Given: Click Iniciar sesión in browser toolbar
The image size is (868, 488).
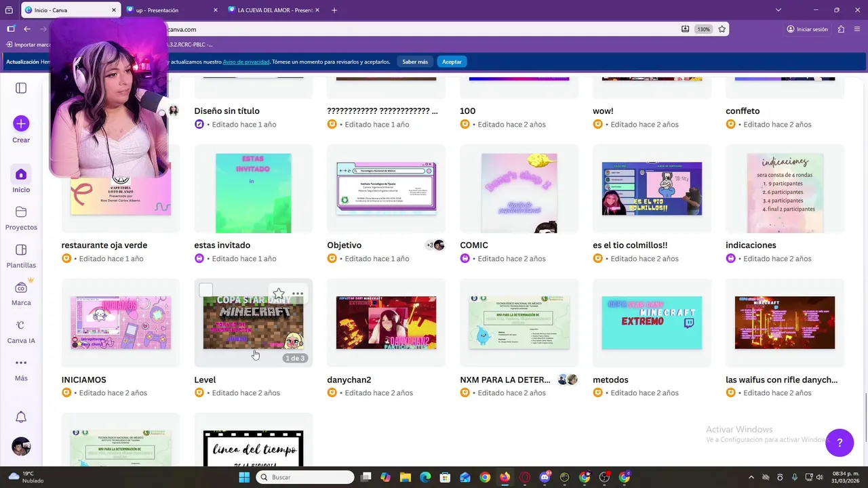Looking at the screenshot, I should click(807, 29).
